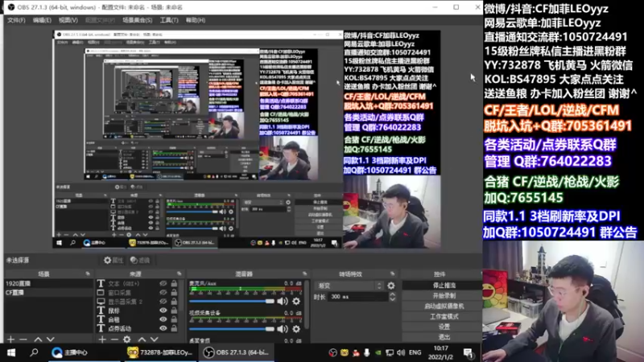Screen dimensions: 644x362
Task: Hide the 点券活动 source with eye icon
Action: coord(163,328)
